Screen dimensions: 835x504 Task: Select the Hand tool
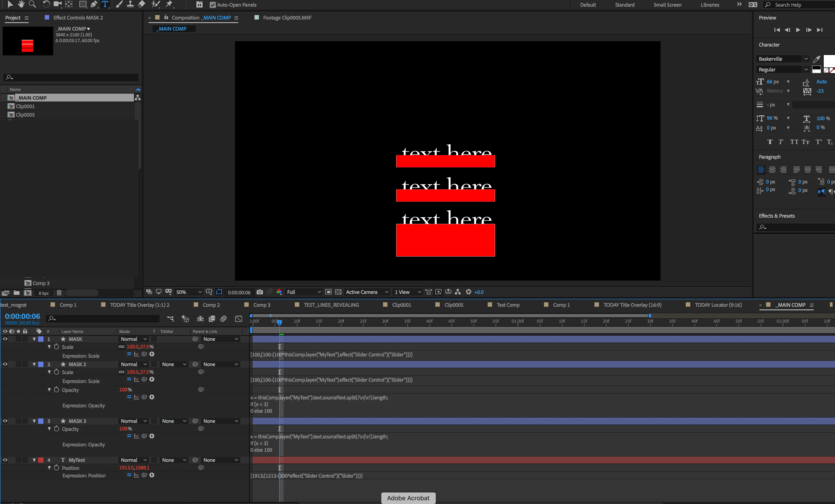(x=21, y=4)
